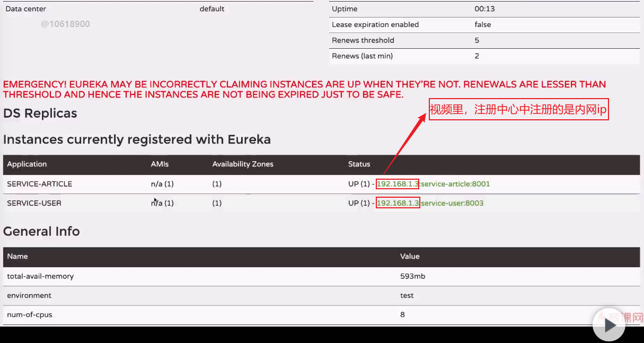Viewport: 644px width, 343px height.
Task: Select the renews last min value 2
Action: coord(477,56)
